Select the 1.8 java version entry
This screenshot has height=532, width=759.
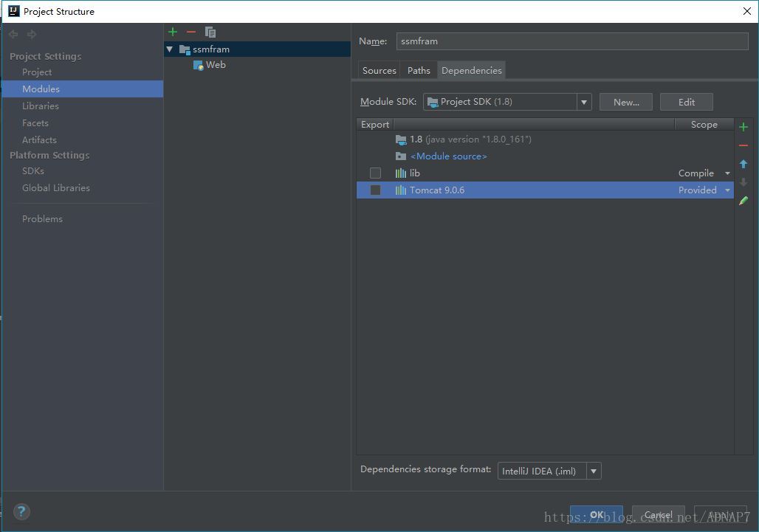470,139
